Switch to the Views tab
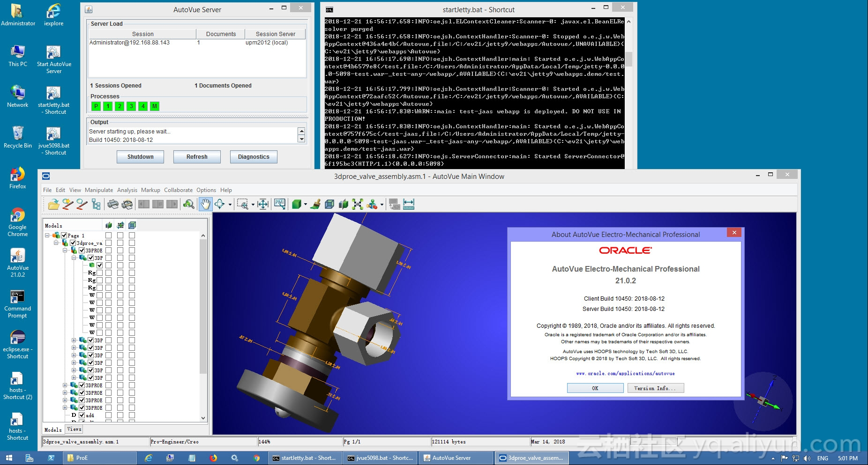 click(x=74, y=429)
